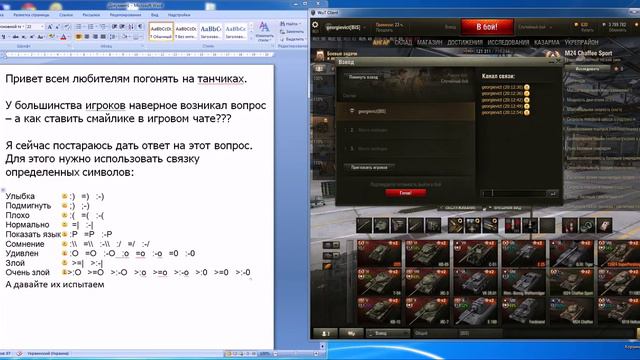Focus the platoon chat input field

pos(514,193)
